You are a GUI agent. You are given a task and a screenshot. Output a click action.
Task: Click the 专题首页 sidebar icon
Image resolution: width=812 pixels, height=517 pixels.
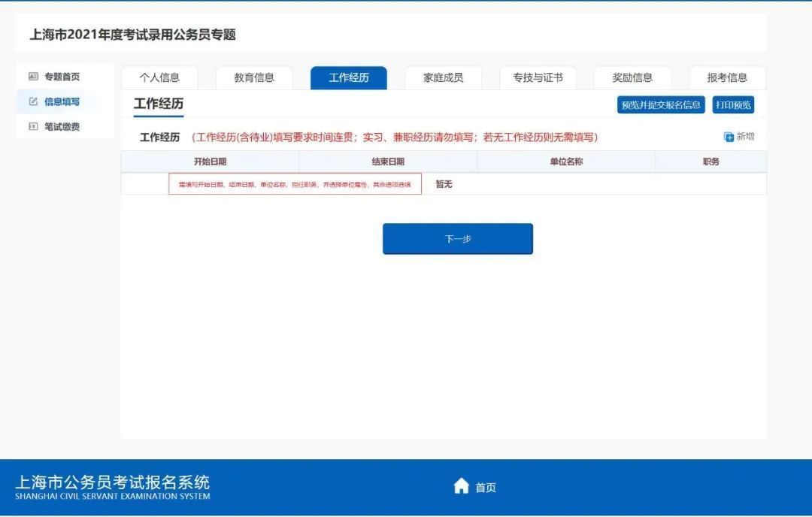(33, 77)
